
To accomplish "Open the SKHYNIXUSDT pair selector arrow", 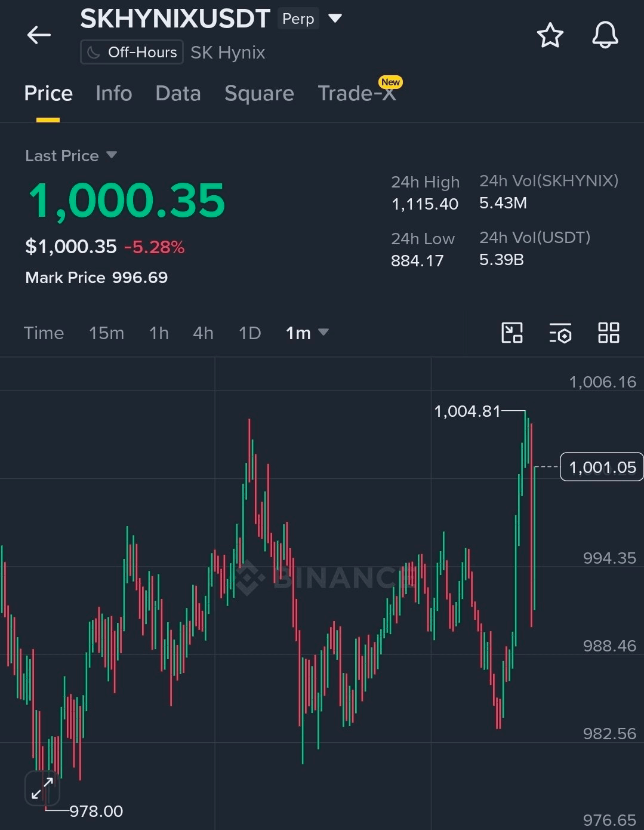I will coord(335,19).
